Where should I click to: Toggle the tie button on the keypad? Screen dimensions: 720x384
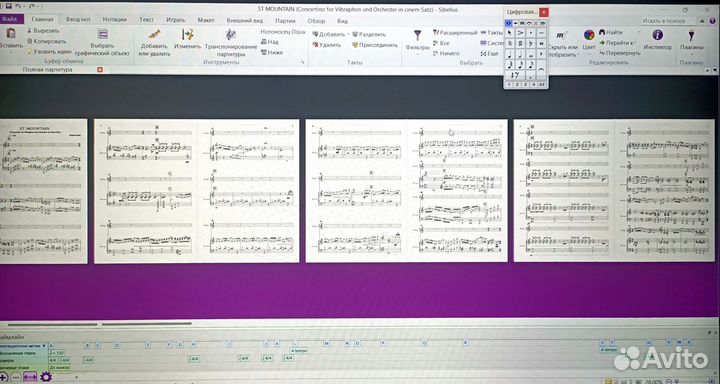542,69
